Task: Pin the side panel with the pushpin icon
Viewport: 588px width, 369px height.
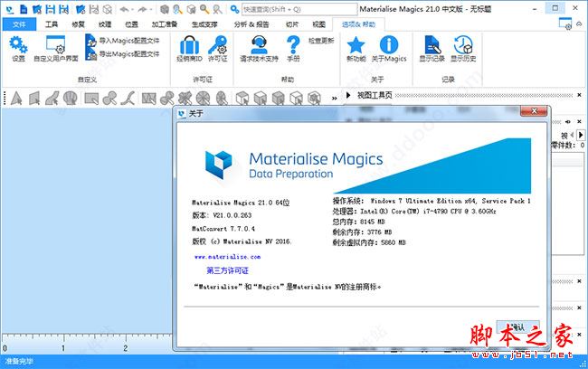Action: 568,122
